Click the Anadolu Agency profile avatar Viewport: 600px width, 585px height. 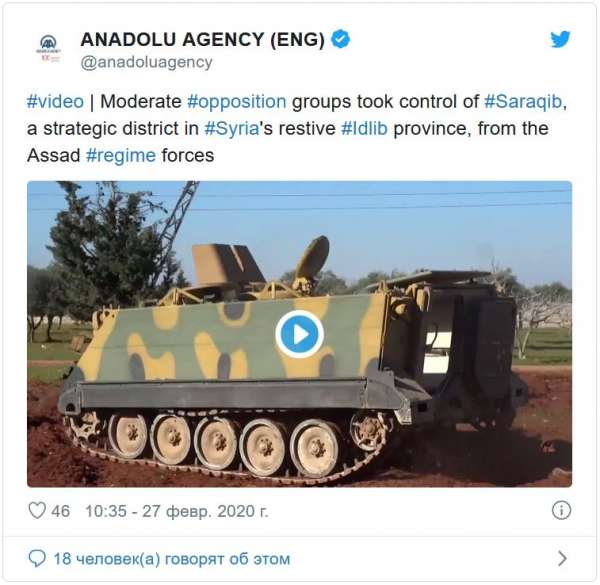point(49,49)
